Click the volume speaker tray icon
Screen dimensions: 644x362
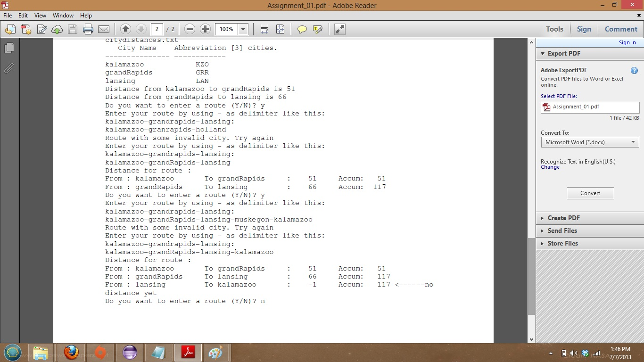(574, 353)
